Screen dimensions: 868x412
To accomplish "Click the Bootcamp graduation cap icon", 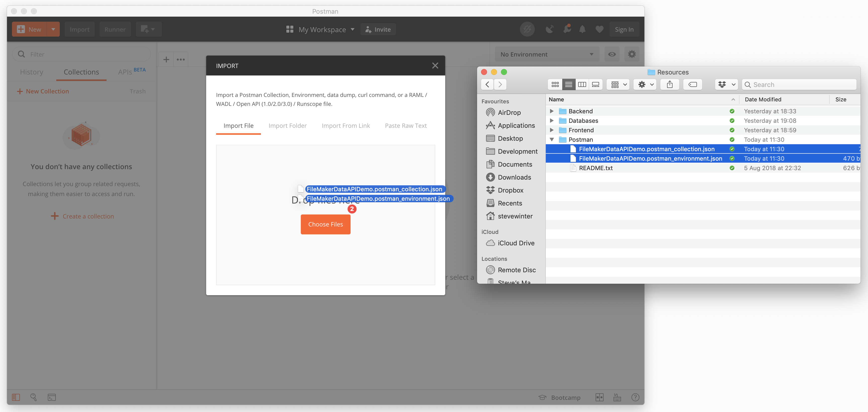I will coord(543,397).
